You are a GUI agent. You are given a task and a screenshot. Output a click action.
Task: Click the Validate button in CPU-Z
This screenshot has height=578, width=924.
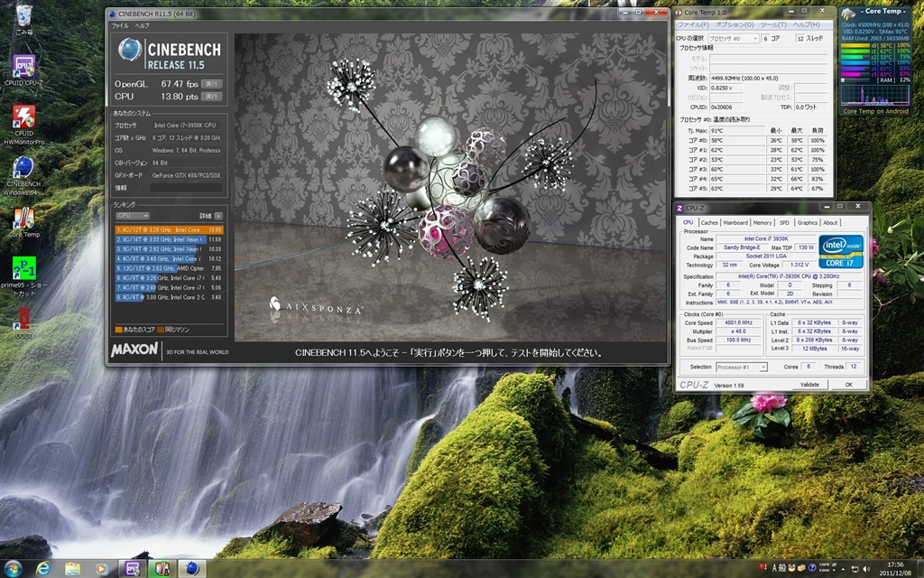coord(809,384)
